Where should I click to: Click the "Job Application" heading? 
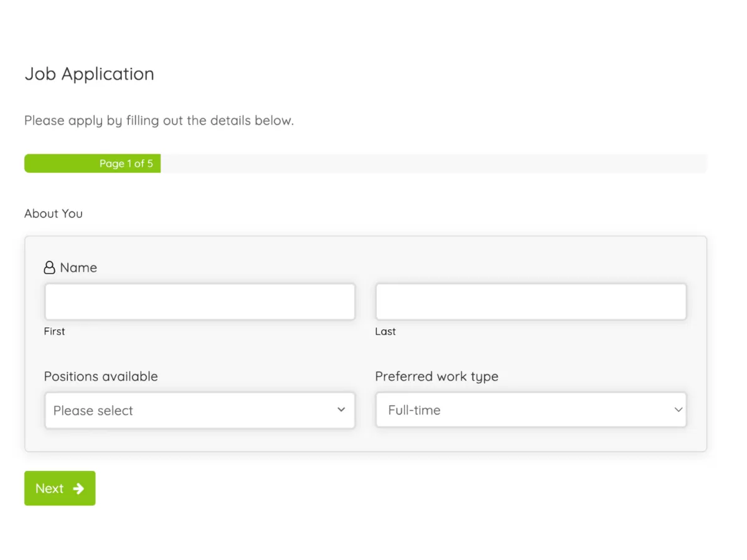coord(89,74)
